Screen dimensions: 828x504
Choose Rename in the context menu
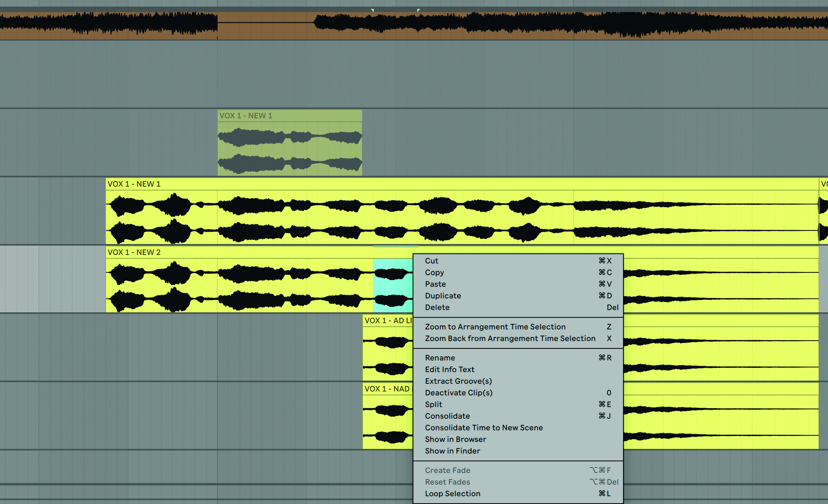(x=518, y=358)
